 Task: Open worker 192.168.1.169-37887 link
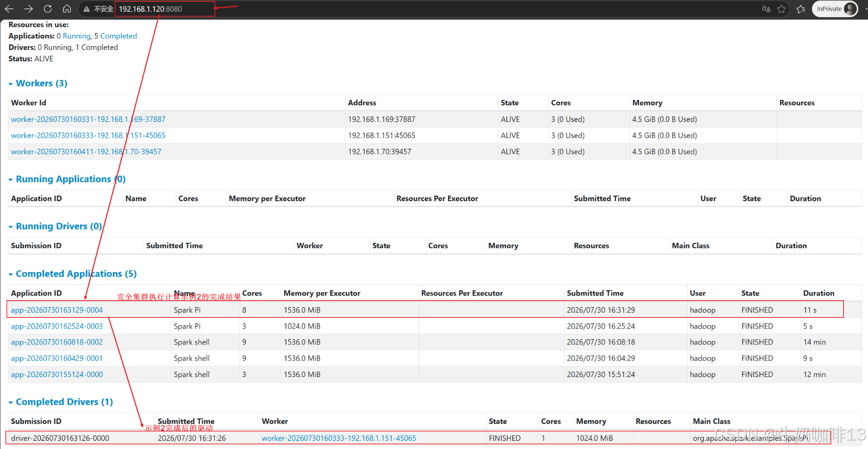[x=88, y=119]
